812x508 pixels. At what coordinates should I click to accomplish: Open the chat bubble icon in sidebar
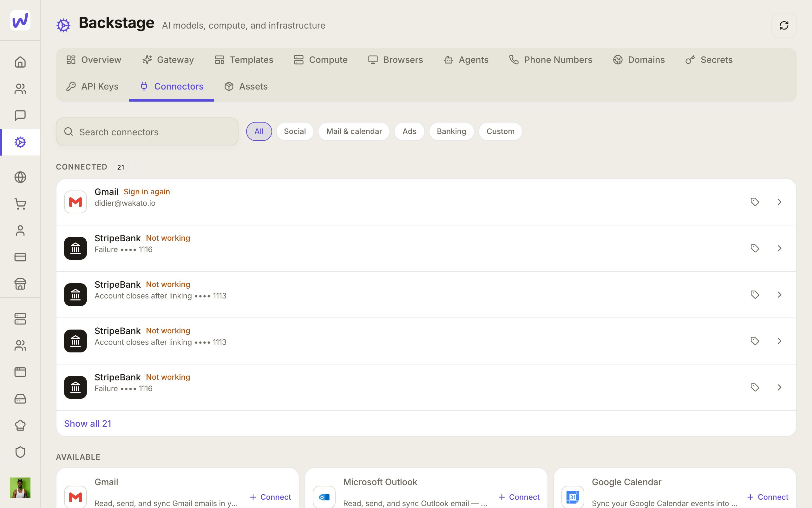[x=20, y=115]
